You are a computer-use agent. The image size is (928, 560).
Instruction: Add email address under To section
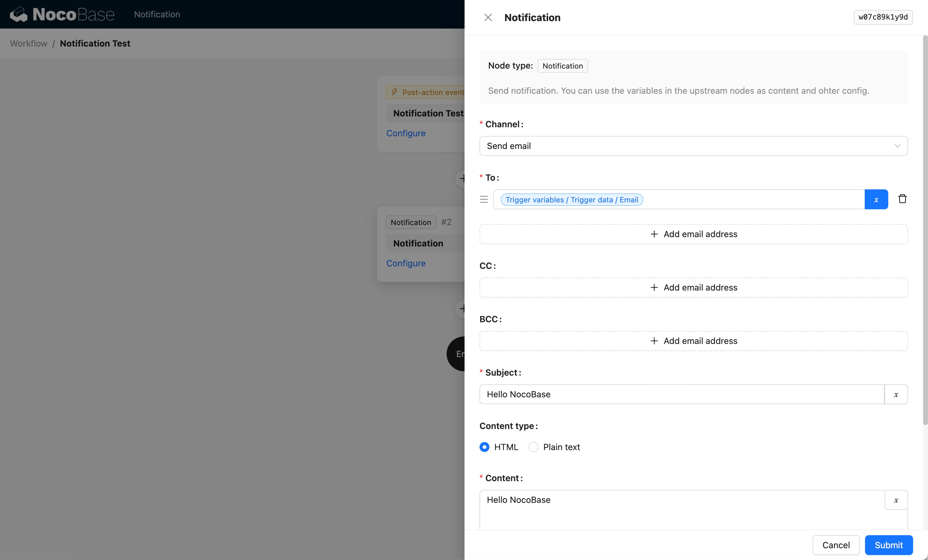click(x=693, y=234)
